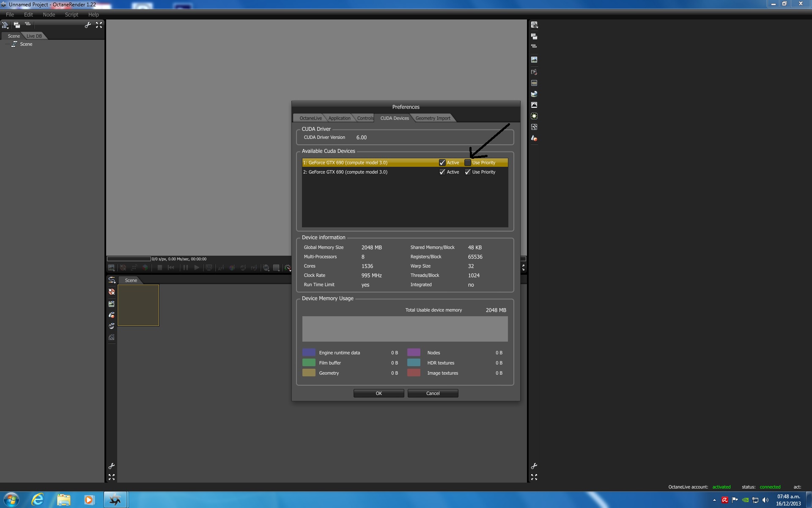Image resolution: width=812 pixels, height=508 pixels.
Task: Maximize the node inspector panel
Action: click(x=534, y=477)
